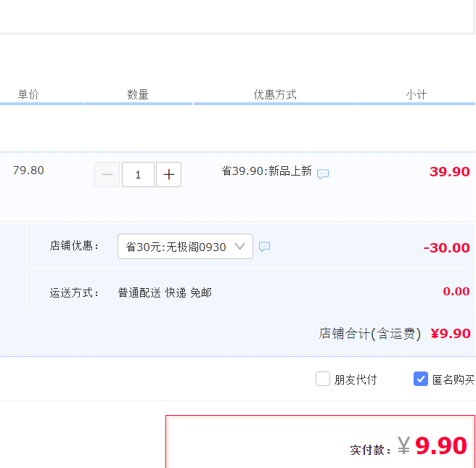Click the 单价 column header
476x468 pixels.
pos(28,94)
